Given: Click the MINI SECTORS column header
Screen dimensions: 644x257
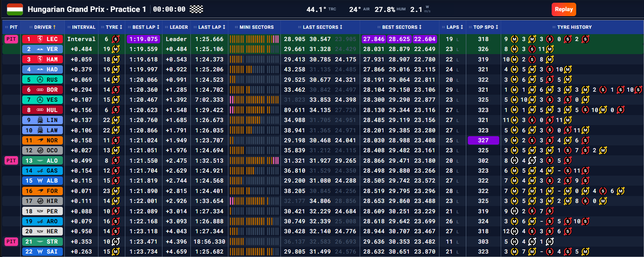Looking at the screenshot, I should point(254,27).
